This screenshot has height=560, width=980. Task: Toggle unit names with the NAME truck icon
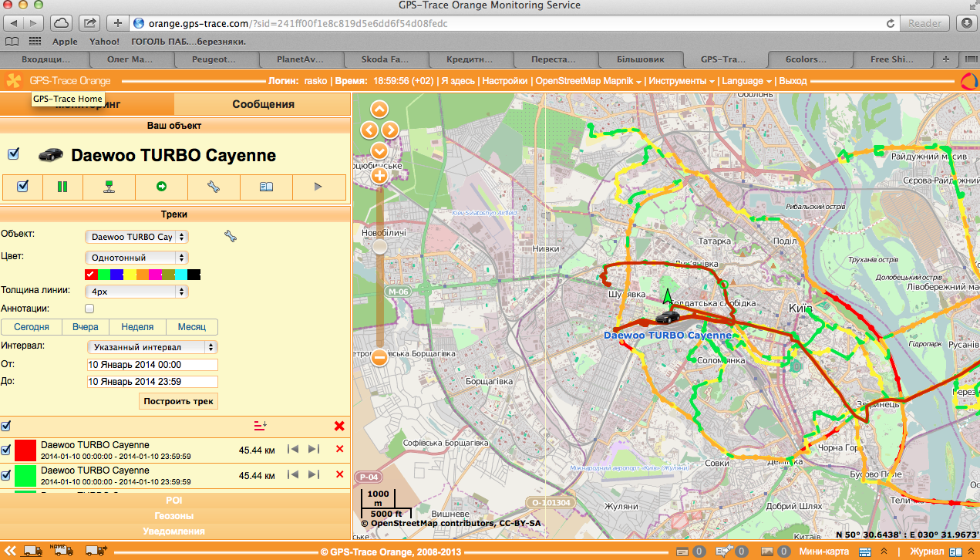point(63,551)
